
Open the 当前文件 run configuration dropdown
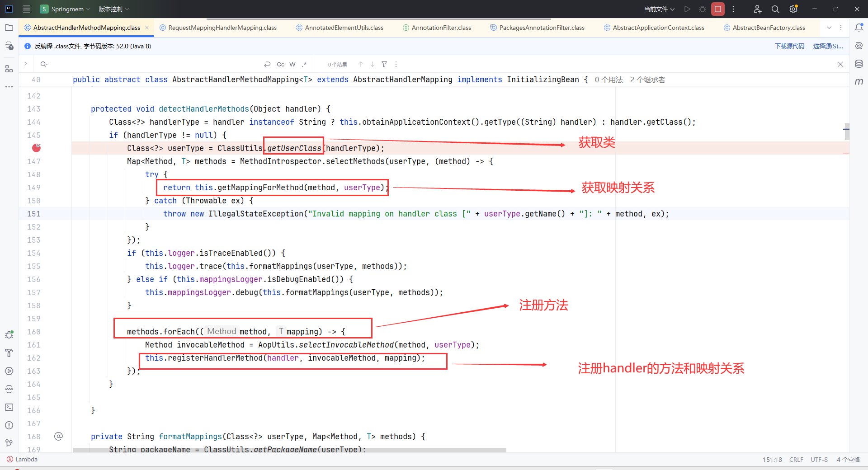(x=659, y=9)
